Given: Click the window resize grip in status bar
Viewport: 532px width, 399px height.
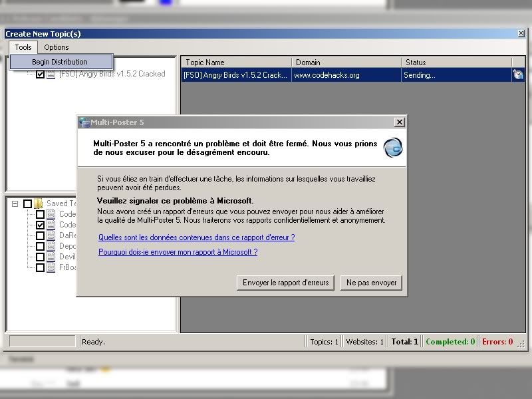Looking at the screenshot, I should [521, 344].
